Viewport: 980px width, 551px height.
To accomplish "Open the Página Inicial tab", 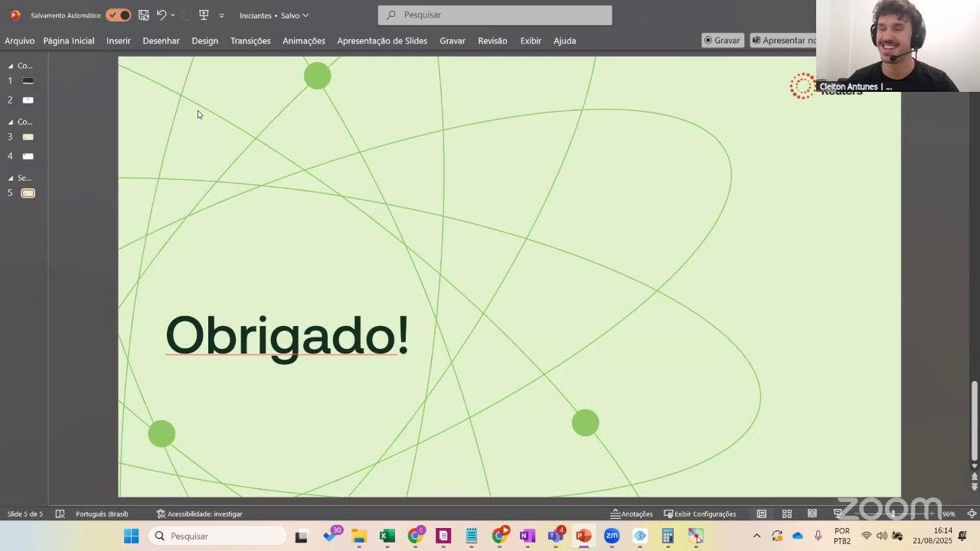I will click(69, 41).
